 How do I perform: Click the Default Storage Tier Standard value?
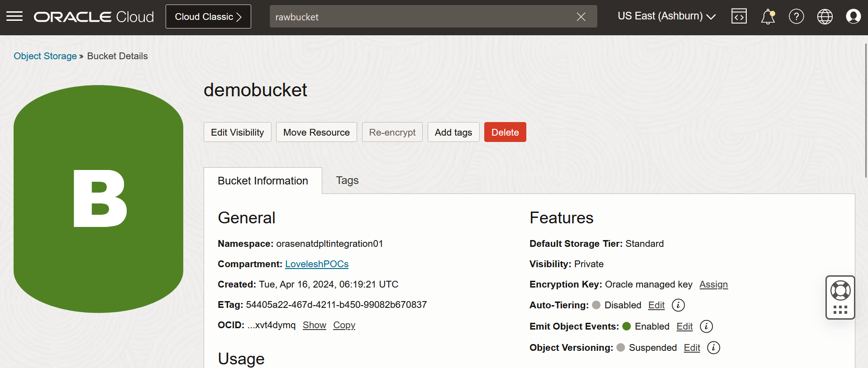point(644,244)
